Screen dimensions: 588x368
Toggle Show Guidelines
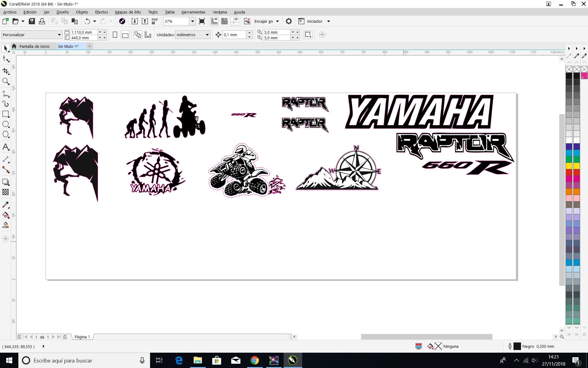(x=235, y=21)
